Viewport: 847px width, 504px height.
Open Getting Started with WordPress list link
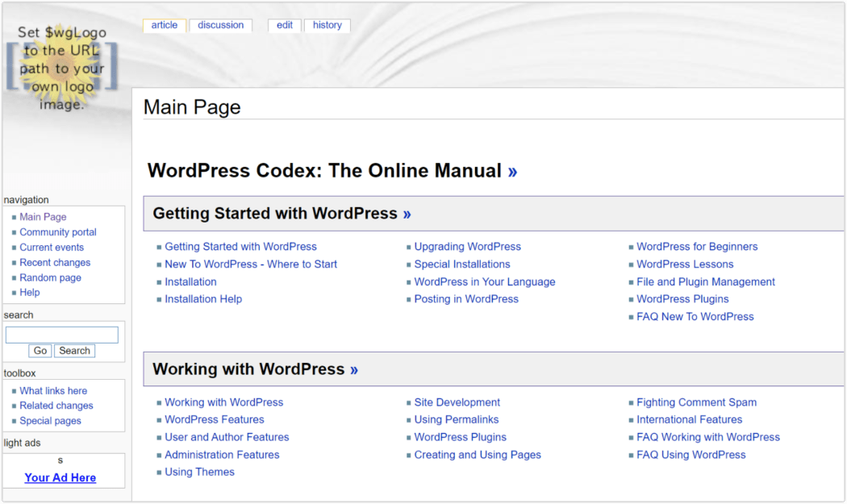tap(241, 246)
